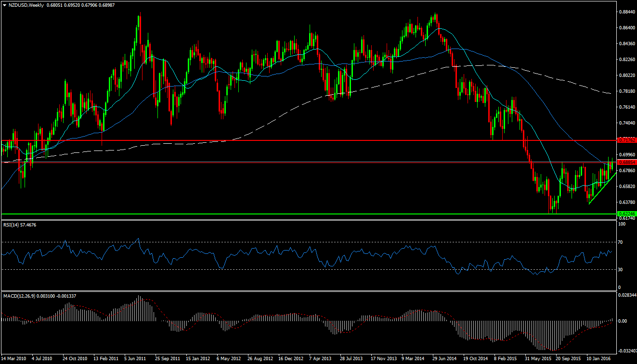Screen dimensions: 637x364
Task: Click the red 0.71762 price label
Action: pos(626,140)
